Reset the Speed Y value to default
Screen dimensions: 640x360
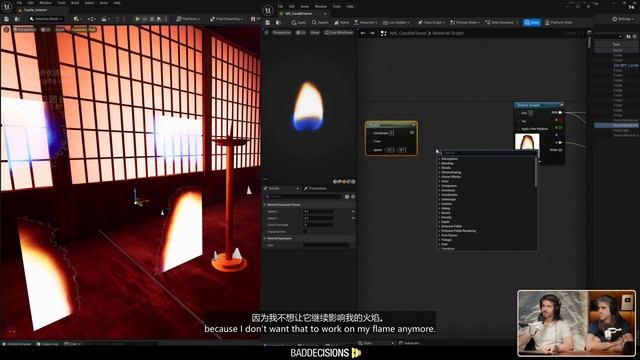pos(353,218)
